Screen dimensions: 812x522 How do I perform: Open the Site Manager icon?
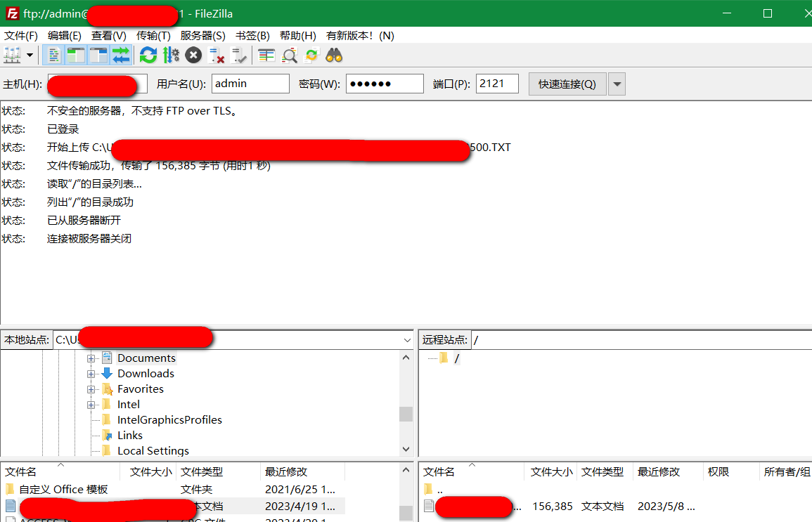[13, 56]
